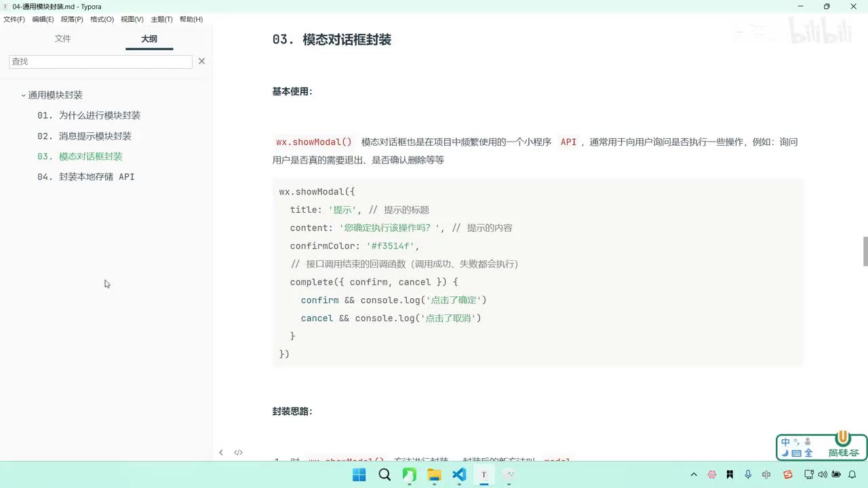The width and height of the screenshot is (868, 488).
Task: Click the 封装思路: bold text
Action: pyautogui.click(x=292, y=411)
